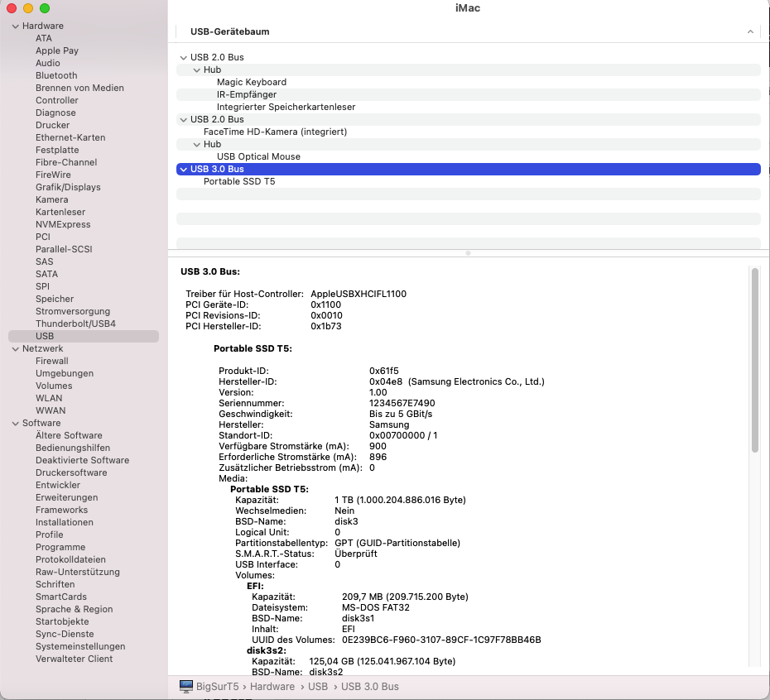Collapse the Netzwerk section in sidebar
Viewport: 770px width, 700px height.
pyautogui.click(x=16, y=348)
